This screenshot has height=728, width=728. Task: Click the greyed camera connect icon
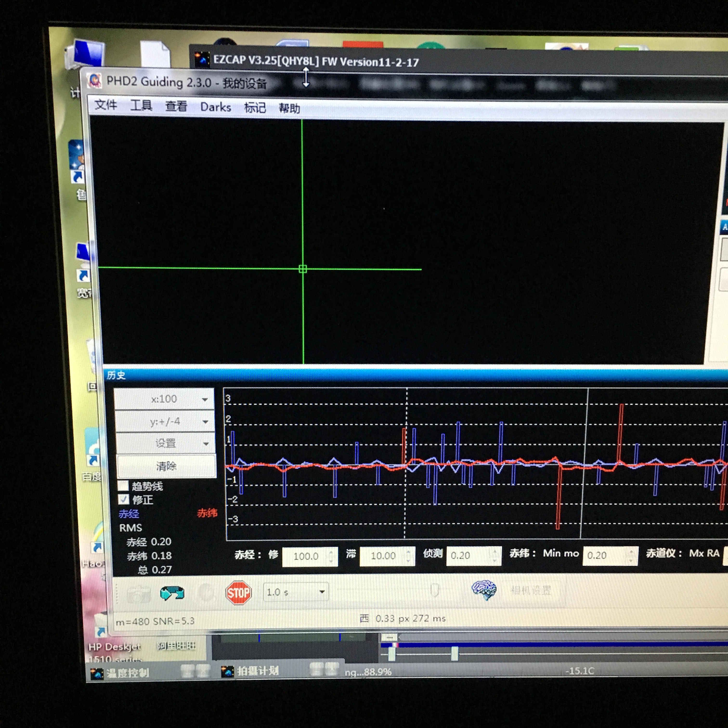click(x=139, y=594)
